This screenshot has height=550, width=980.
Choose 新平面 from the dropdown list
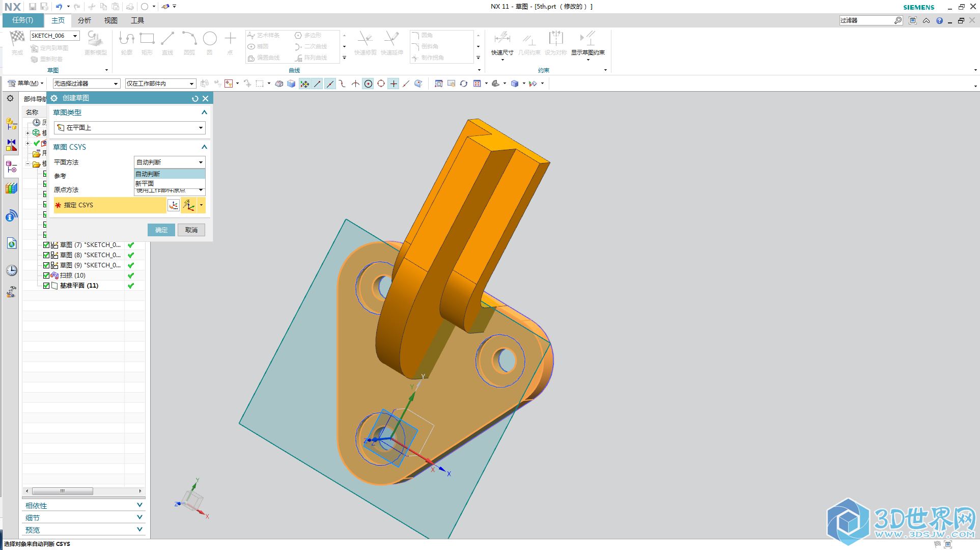pyautogui.click(x=170, y=183)
